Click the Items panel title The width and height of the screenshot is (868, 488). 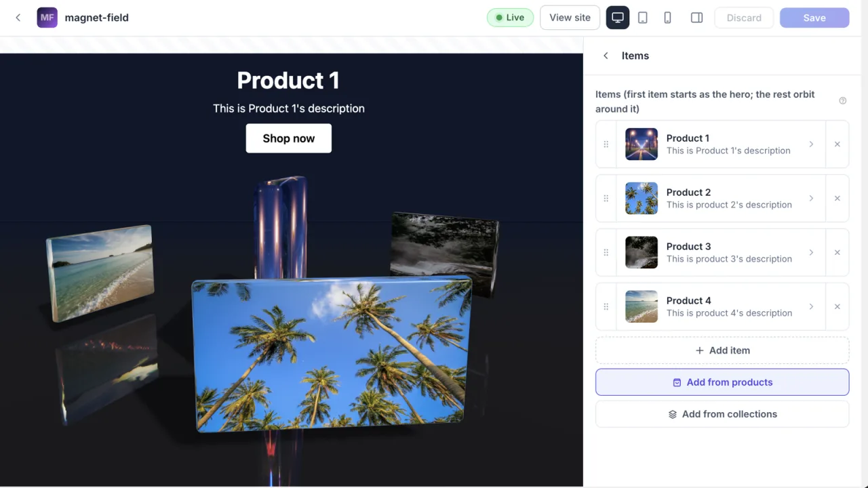coord(635,56)
